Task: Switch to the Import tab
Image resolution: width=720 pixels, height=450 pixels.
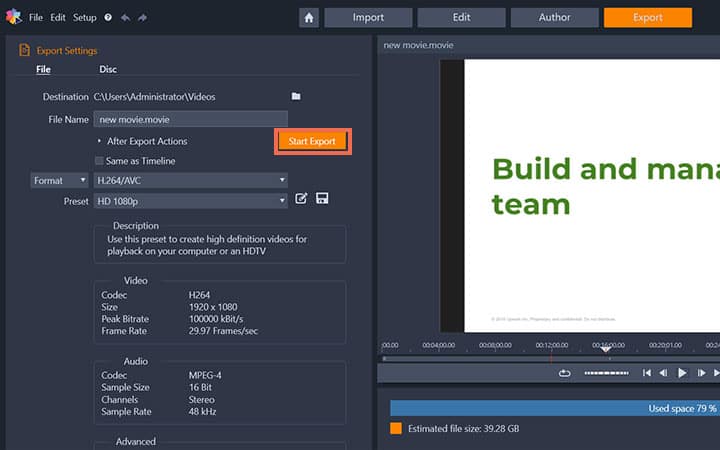Action: 368,17
